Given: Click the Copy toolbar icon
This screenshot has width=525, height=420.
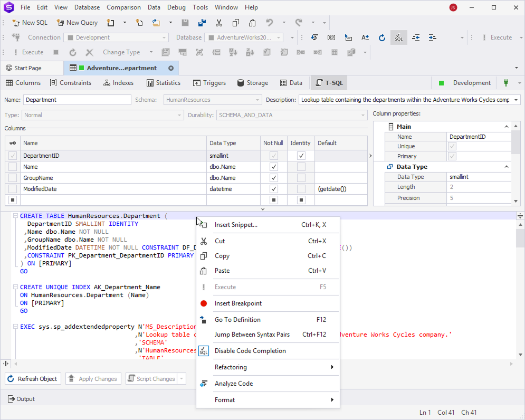Looking at the screenshot, I should [x=236, y=23].
